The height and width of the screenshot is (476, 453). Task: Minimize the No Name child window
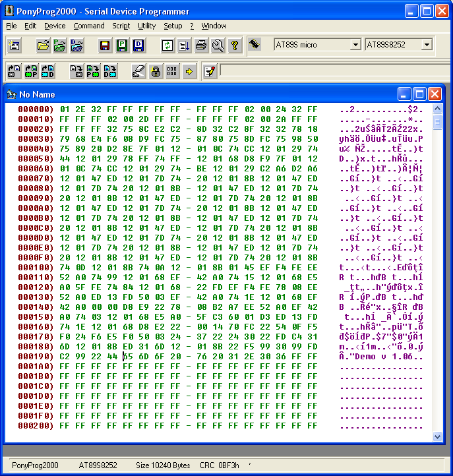(404, 94)
